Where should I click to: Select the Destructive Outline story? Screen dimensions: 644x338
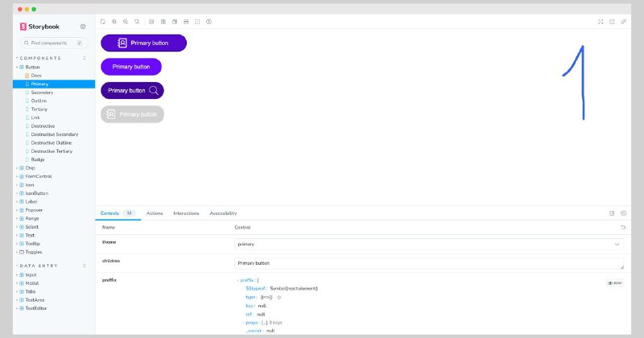pos(51,143)
